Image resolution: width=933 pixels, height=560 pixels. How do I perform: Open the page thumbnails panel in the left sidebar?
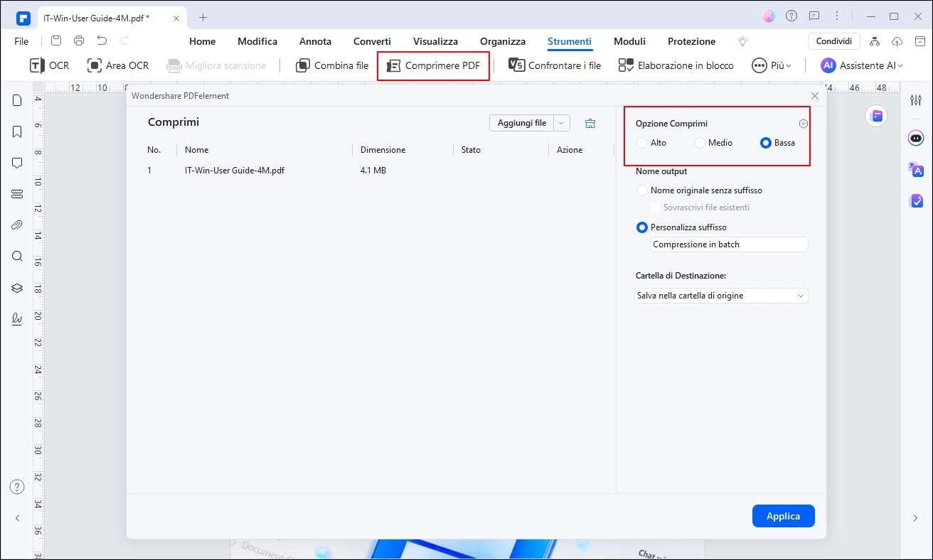17,101
